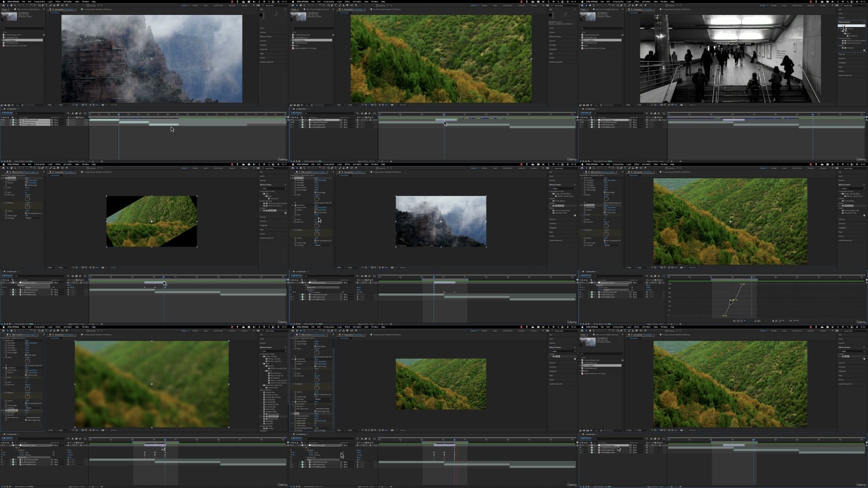Click the Home icon in the blurred forest frame

(3, 331)
